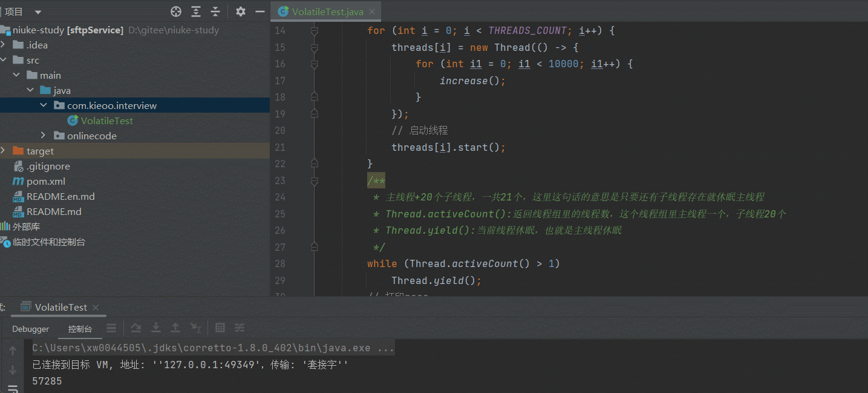868x393 pixels.
Task: Click the Step Into debug icon
Action: coord(156,328)
